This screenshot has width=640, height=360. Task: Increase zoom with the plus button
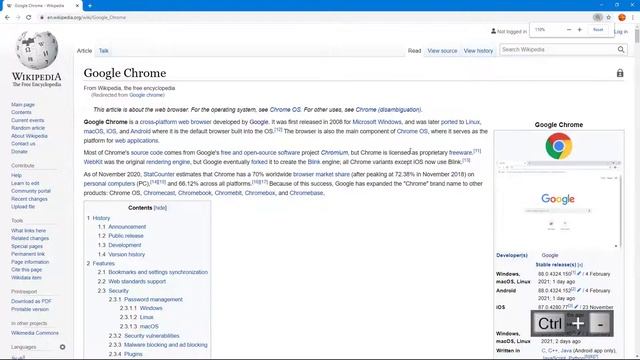click(x=579, y=29)
